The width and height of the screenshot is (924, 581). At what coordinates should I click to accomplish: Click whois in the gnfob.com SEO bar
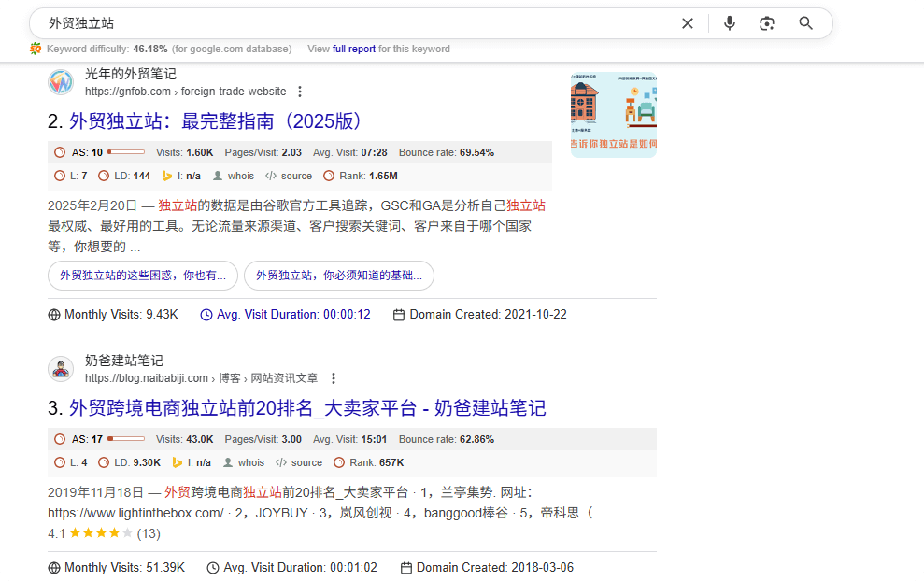240,176
